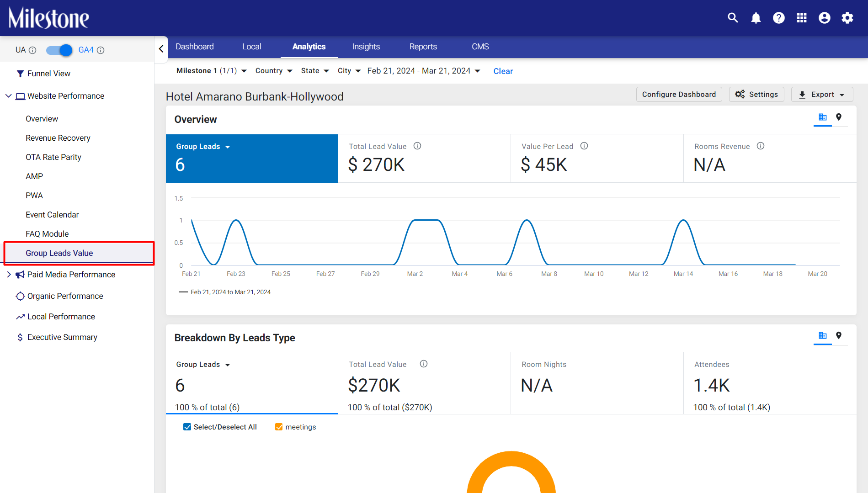Open Overview in the sidebar
The width and height of the screenshot is (868, 493).
42,119
